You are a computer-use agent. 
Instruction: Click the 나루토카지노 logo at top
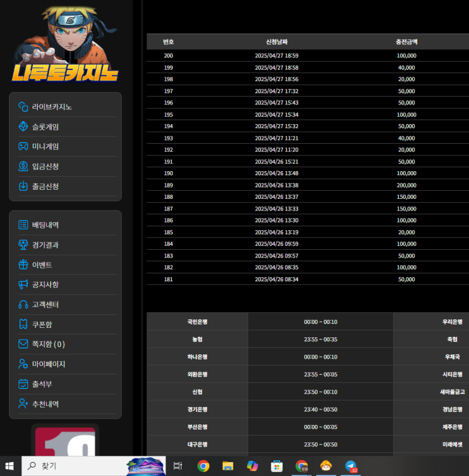(x=65, y=44)
